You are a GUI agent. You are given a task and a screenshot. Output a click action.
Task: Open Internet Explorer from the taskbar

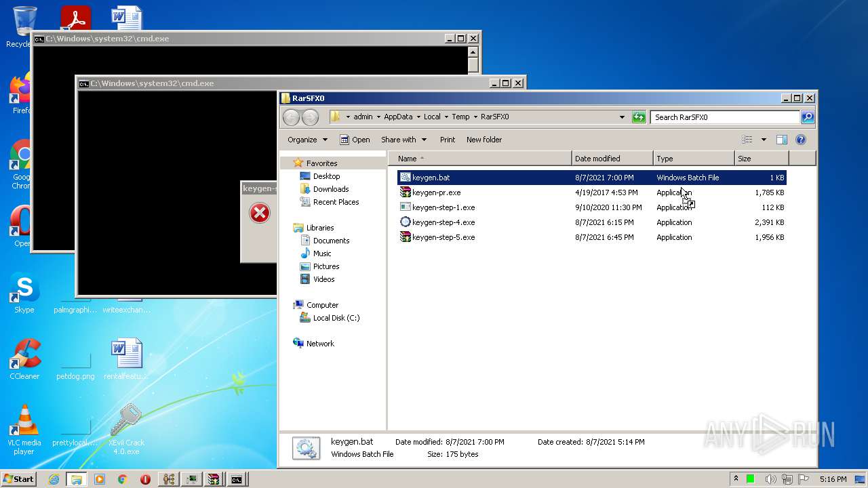54,479
